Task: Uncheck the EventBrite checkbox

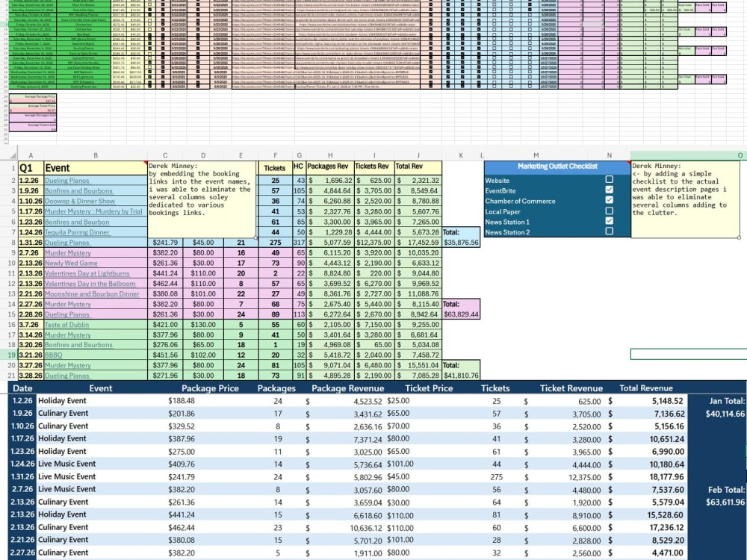Action: 609,190
